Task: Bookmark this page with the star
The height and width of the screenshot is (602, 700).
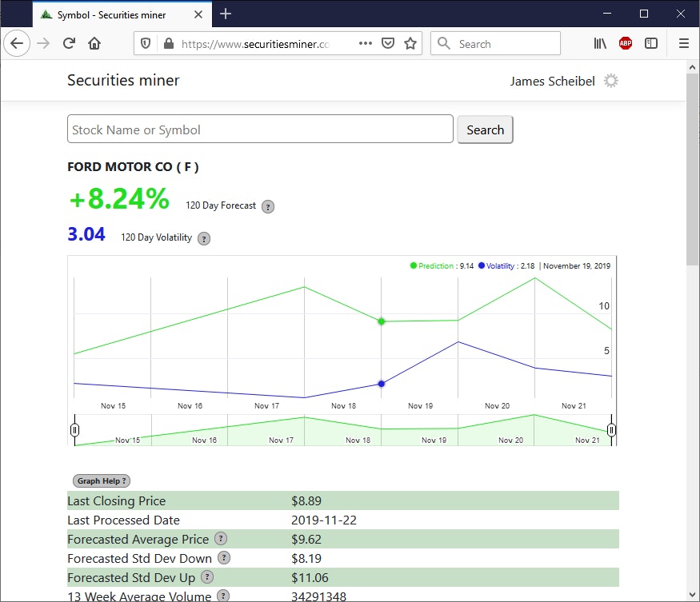Action: point(410,43)
